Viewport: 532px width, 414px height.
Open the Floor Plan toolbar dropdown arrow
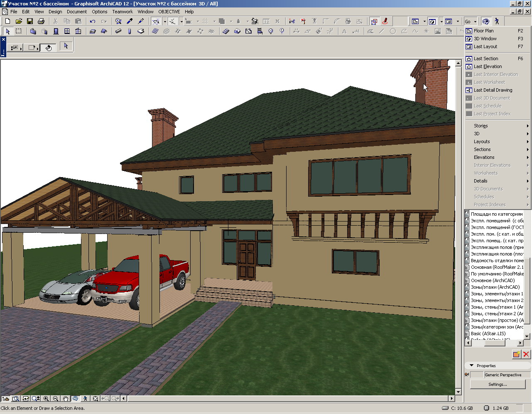(424, 21)
